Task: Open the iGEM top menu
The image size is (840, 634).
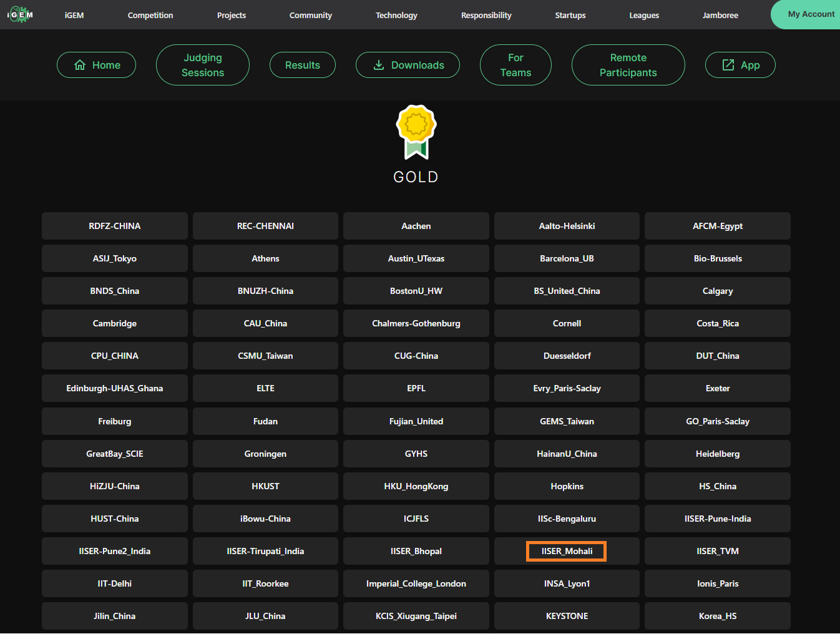Action: (x=74, y=15)
